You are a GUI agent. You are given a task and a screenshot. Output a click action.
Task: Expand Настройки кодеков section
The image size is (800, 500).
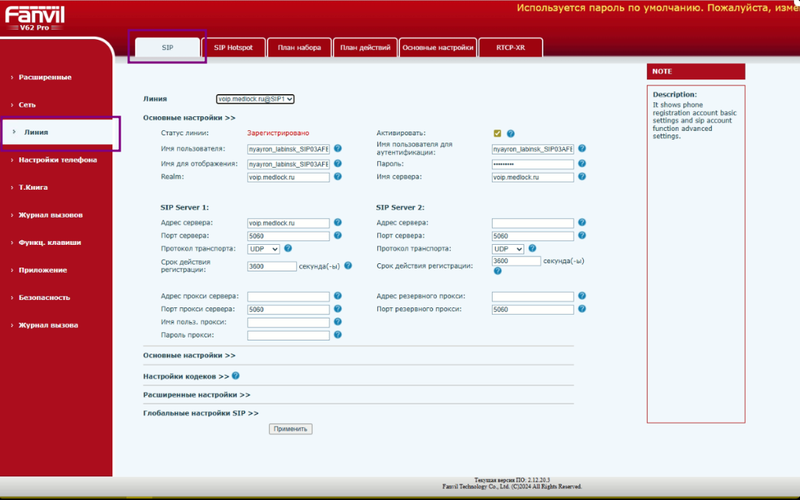tap(186, 377)
